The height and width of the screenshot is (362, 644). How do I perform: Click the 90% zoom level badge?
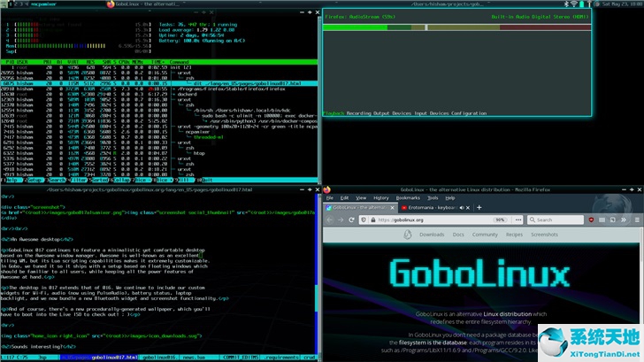coord(500,220)
